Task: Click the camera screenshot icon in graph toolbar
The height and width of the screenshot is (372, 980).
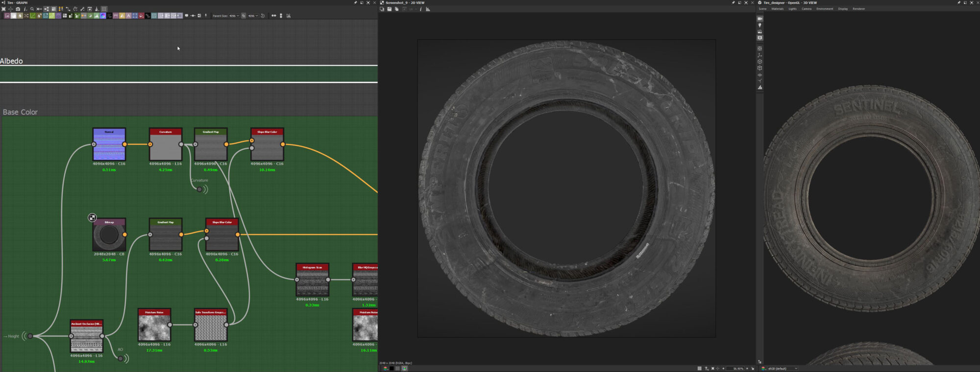Action: point(18,9)
